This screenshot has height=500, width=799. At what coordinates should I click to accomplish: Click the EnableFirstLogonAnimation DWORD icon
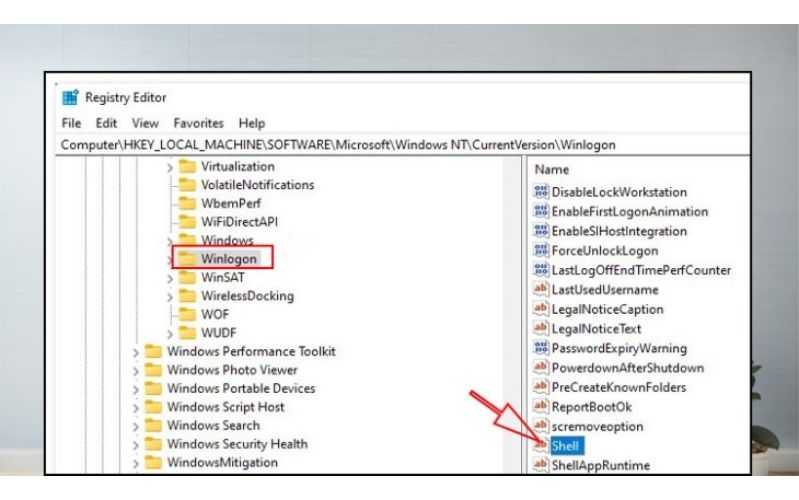tap(541, 210)
